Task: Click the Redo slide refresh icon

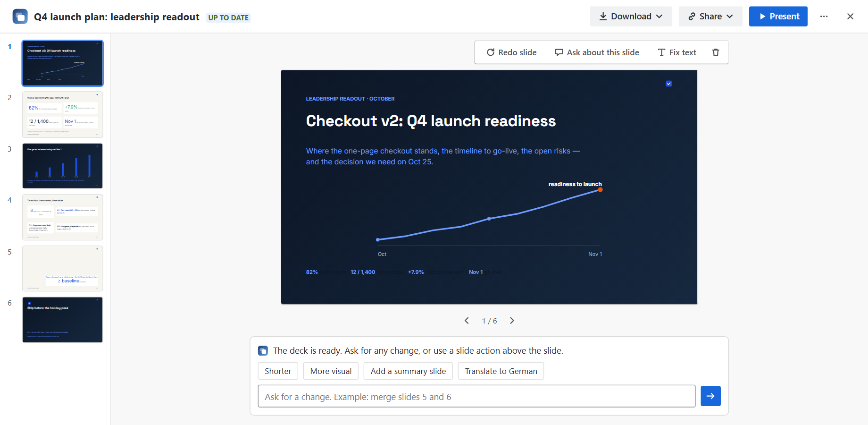Action: pyautogui.click(x=491, y=52)
